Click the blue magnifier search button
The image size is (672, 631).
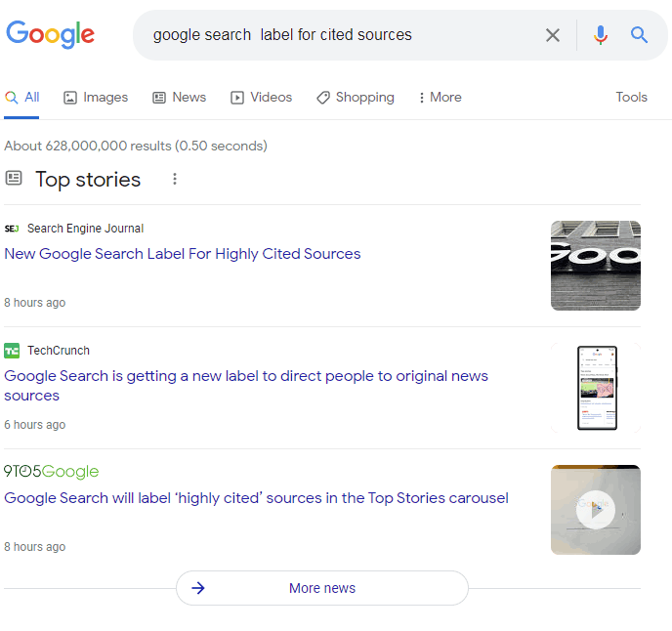click(640, 35)
